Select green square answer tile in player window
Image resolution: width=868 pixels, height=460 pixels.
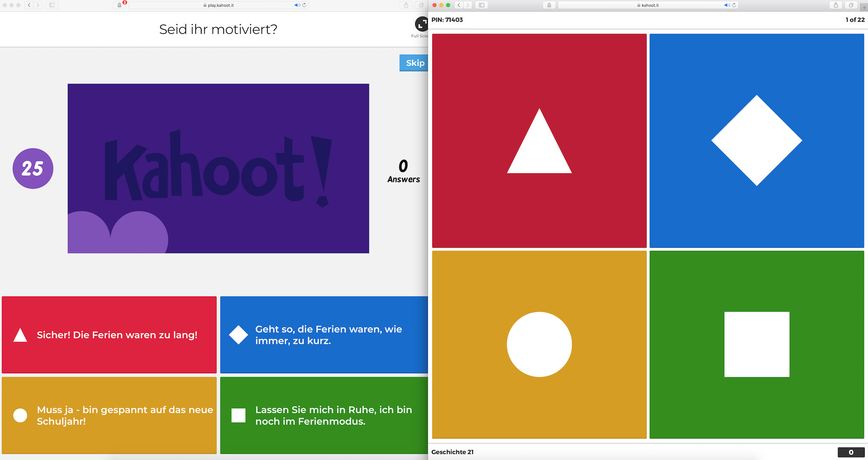click(756, 344)
